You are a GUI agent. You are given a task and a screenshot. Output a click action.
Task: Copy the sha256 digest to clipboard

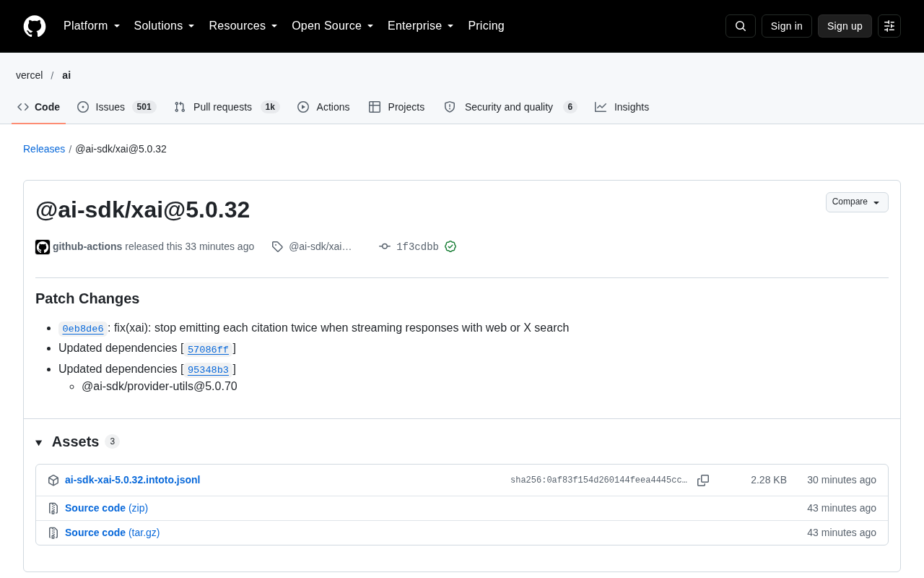click(703, 480)
